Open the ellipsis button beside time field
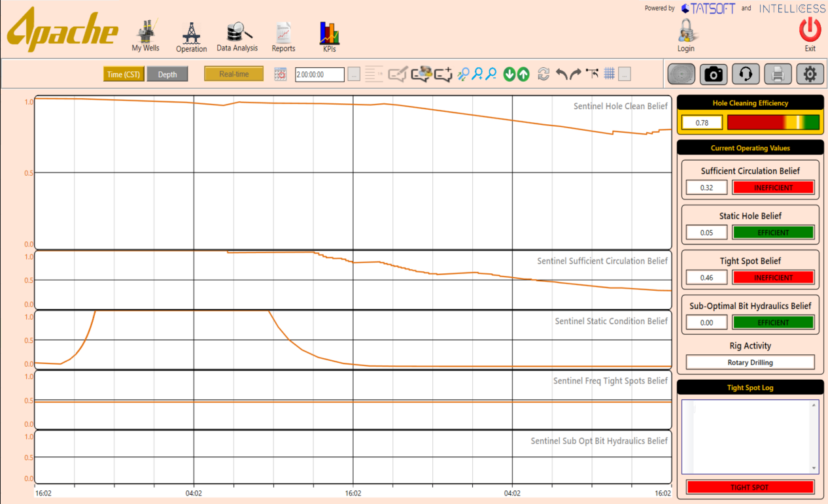The height and width of the screenshot is (504, 828). tap(354, 75)
